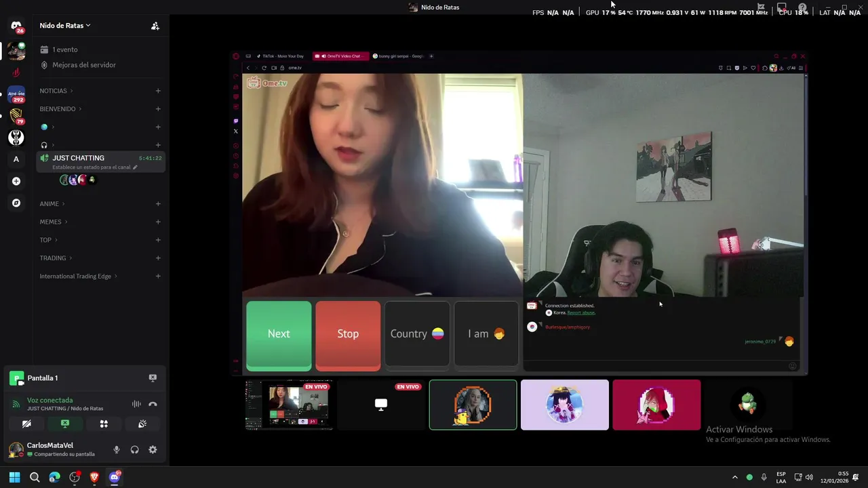Create channel in ANIME category
Image resolution: width=868 pixels, height=488 pixels.
(x=158, y=204)
